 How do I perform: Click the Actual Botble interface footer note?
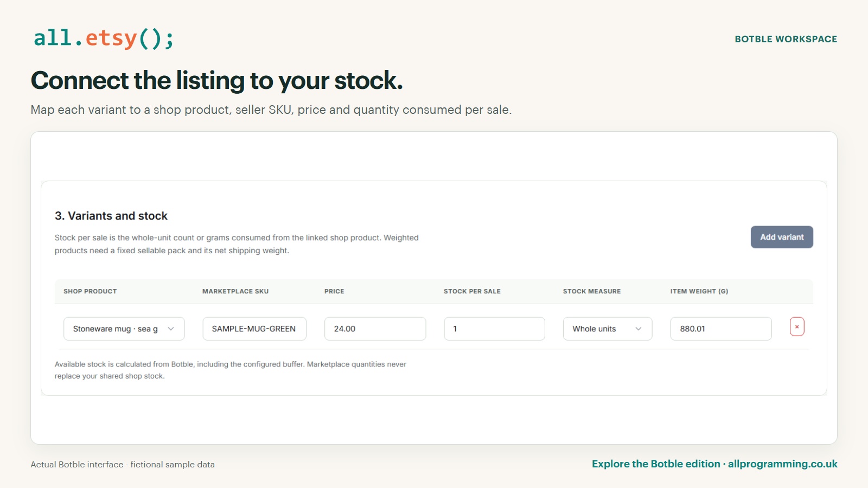pos(123,465)
